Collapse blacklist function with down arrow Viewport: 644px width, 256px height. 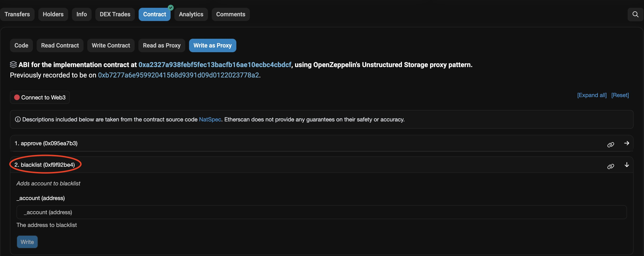tap(626, 165)
